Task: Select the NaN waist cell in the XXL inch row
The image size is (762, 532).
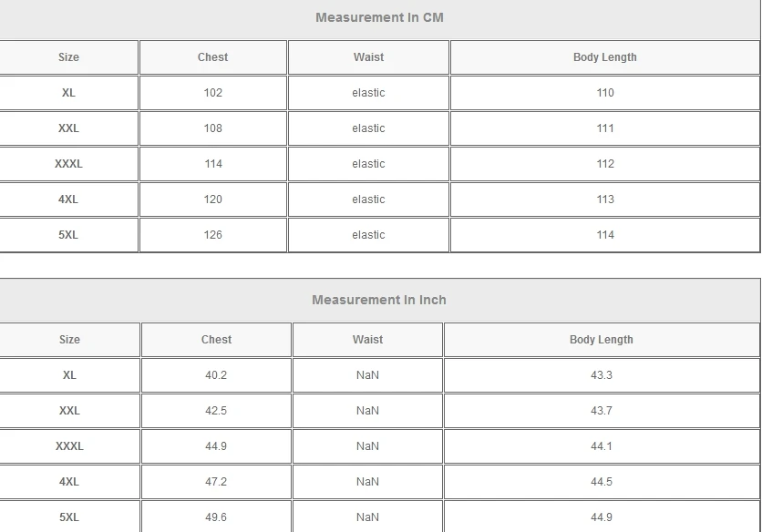Action: tap(367, 411)
